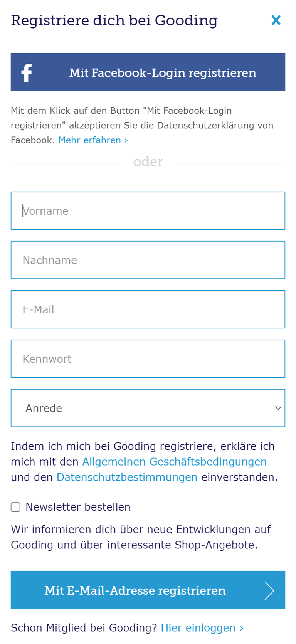Click the small arrow after Hier einloggen

[242, 628]
